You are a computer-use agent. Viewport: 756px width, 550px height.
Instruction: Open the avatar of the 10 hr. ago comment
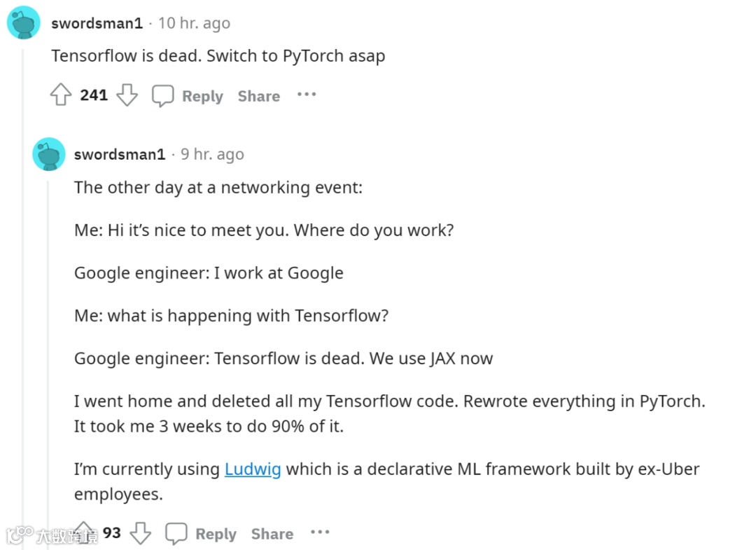pos(24,23)
